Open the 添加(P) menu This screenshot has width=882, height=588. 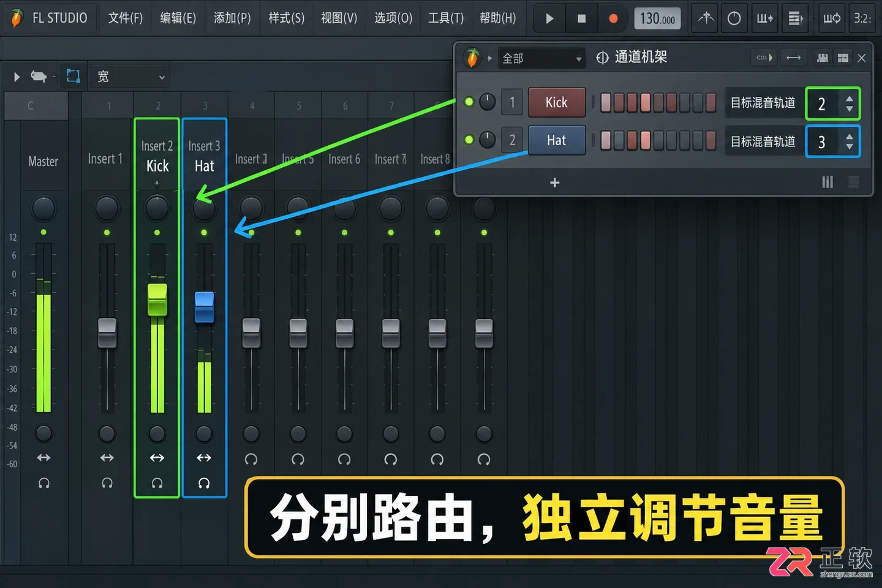pyautogui.click(x=232, y=18)
